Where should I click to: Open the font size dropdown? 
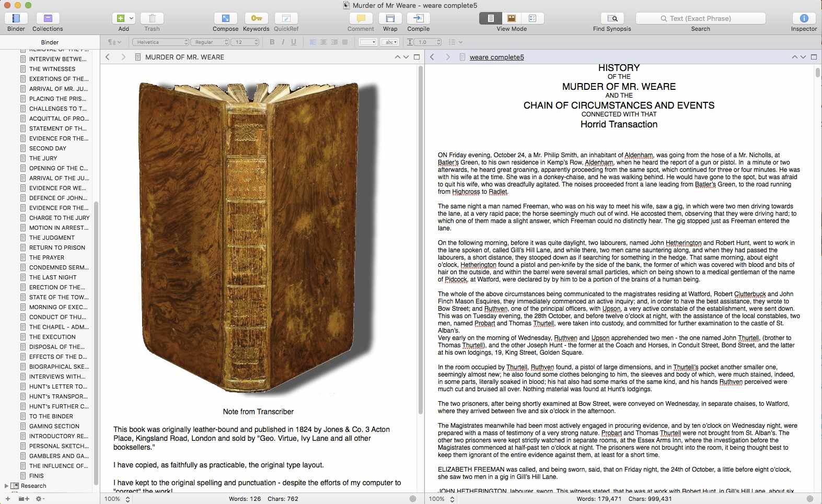click(246, 42)
